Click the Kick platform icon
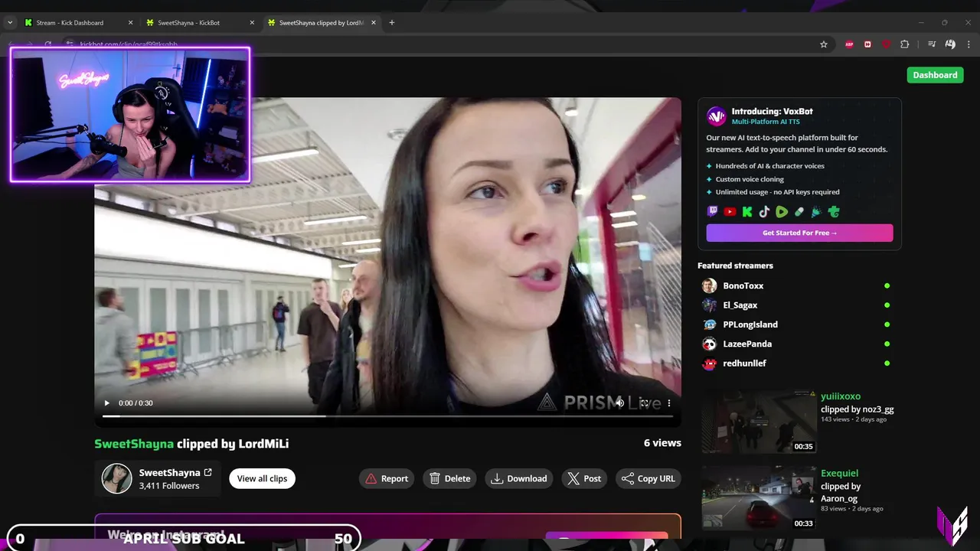Viewport: 980px width, 551px height. (747, 212)
